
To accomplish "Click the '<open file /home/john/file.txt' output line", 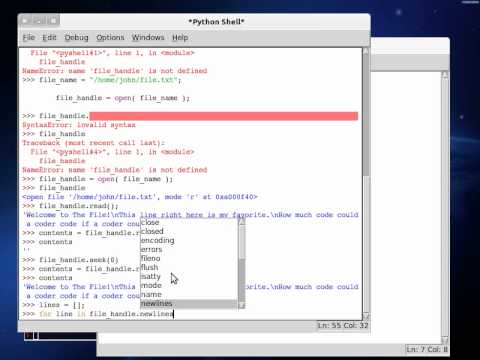I will (x=140, y=197).
